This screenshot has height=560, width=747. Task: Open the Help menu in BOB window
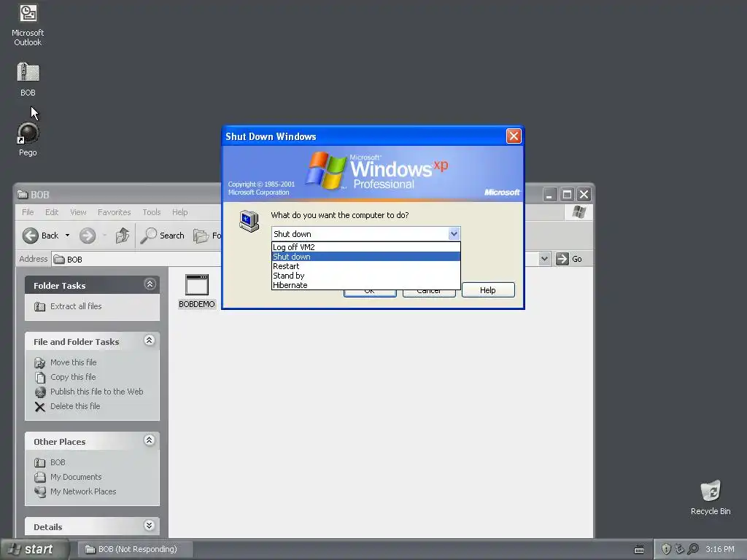(x=179, y=212)
